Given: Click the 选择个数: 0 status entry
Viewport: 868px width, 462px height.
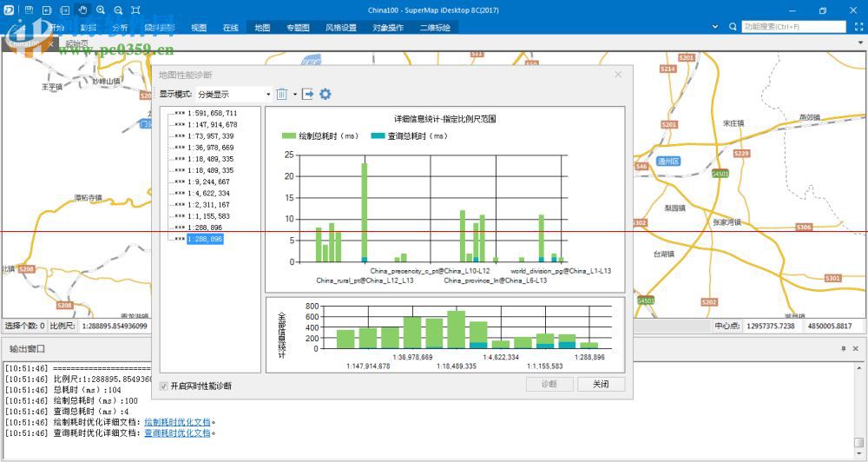Looking at the screenshot, I should click(25, 326).
